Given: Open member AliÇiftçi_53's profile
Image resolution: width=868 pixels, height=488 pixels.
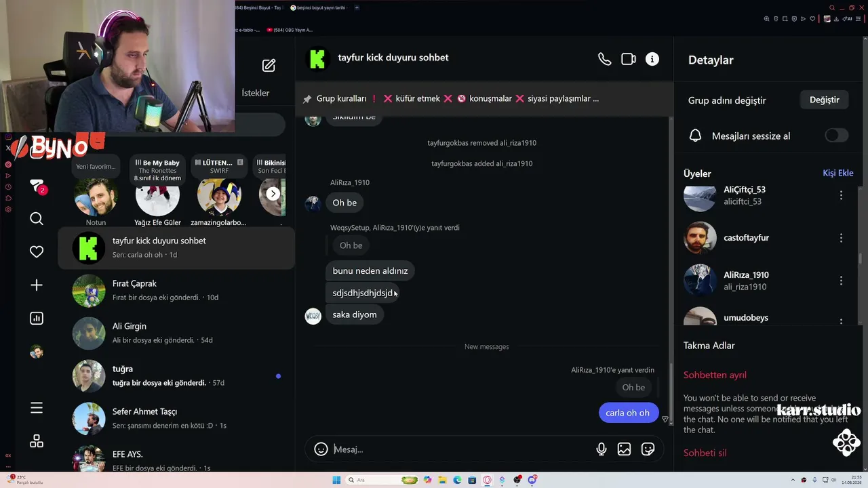Looking at the screenshot, I should 744,195.
